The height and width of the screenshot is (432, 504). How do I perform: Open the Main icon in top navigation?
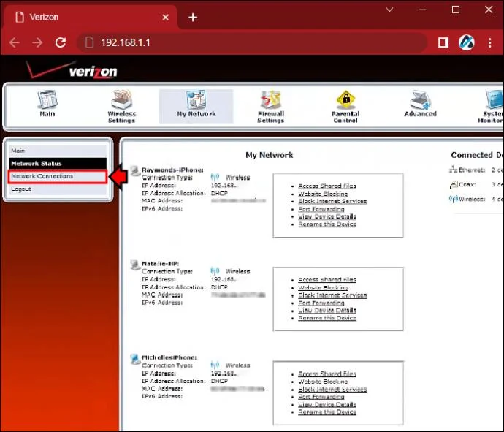[47, 99]
